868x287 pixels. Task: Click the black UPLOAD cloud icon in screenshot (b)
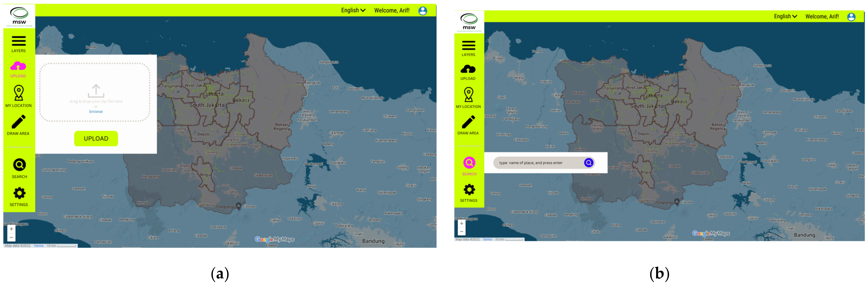click(468, 69)
